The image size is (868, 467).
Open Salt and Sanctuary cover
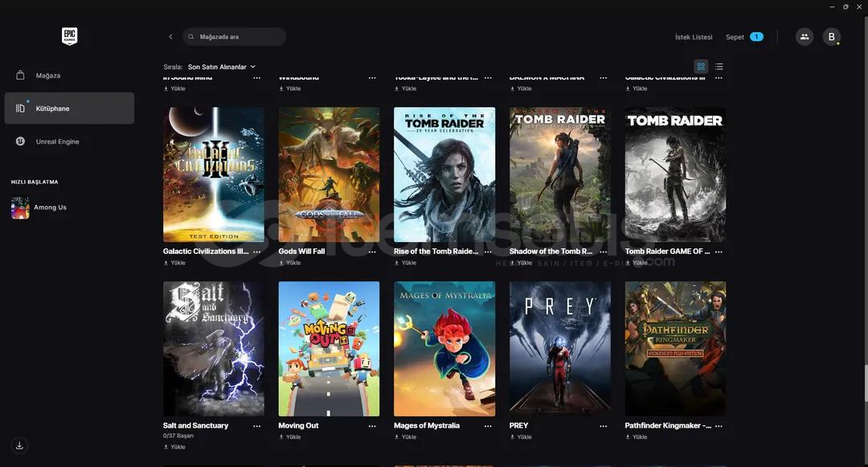(x=214, y=349)
